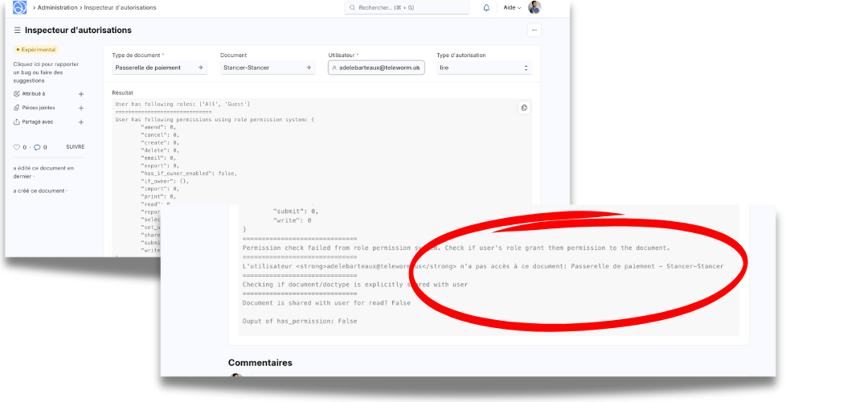The image size is (868, 402).
Task: Focus the Rechercher search bar
Action: coord(407,7)
